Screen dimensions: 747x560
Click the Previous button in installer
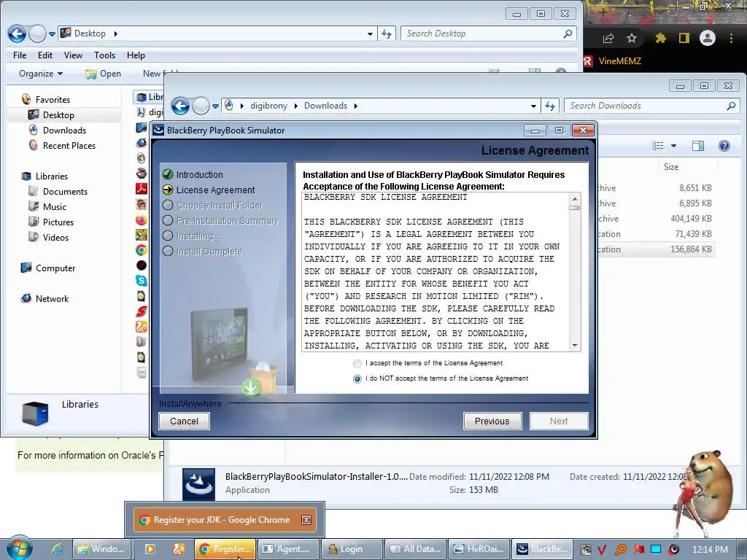click(492, 421)
